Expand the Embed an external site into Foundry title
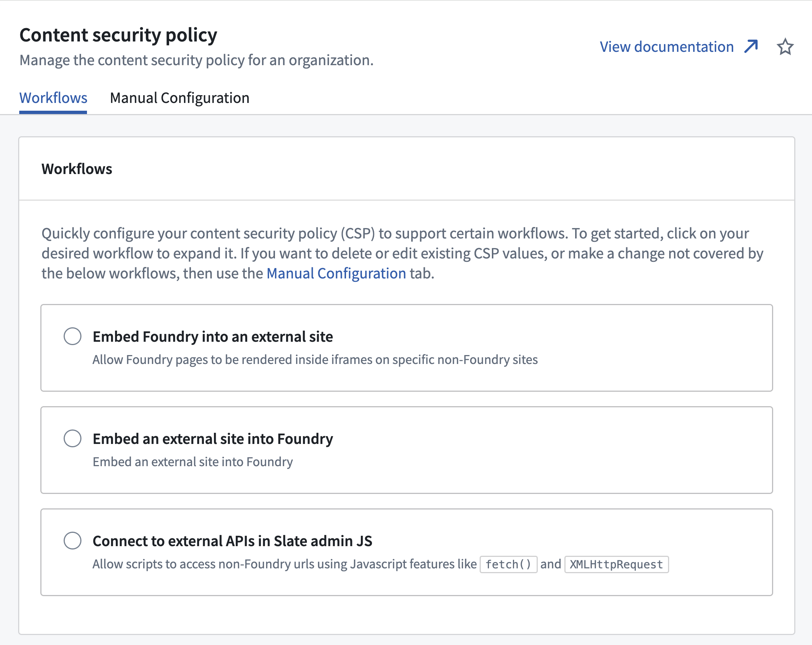This screenshot has width=812, height=645. (x=213, y=438)
